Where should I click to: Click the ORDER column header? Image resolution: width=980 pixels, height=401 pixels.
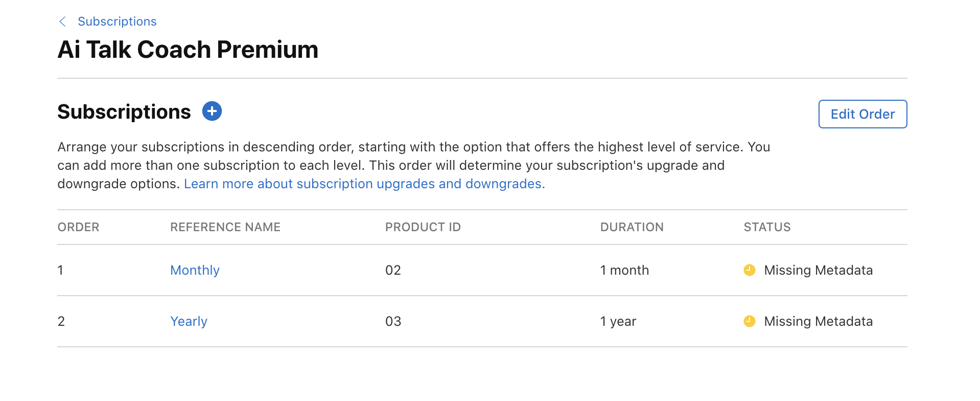tap(78, 227)
